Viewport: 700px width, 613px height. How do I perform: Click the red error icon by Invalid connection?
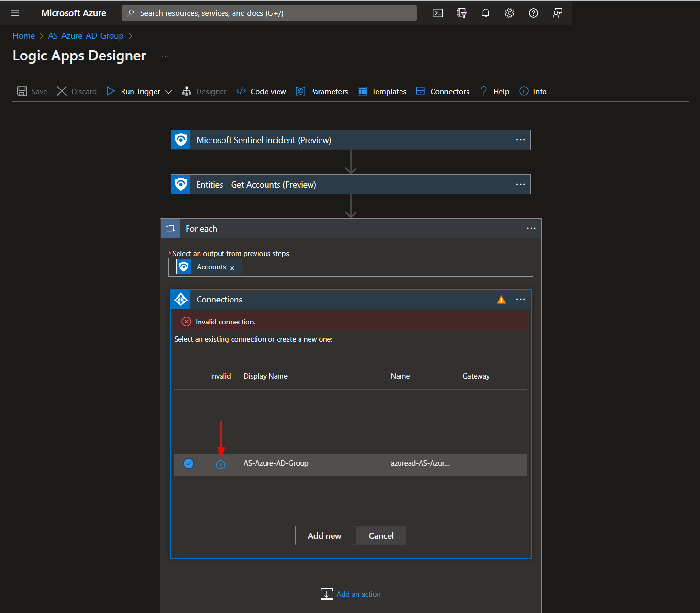(187, 322)
